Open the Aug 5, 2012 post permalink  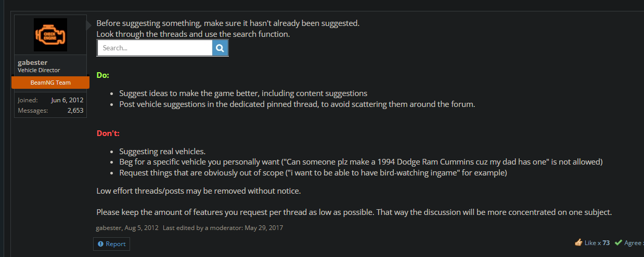tap(142, 228)
